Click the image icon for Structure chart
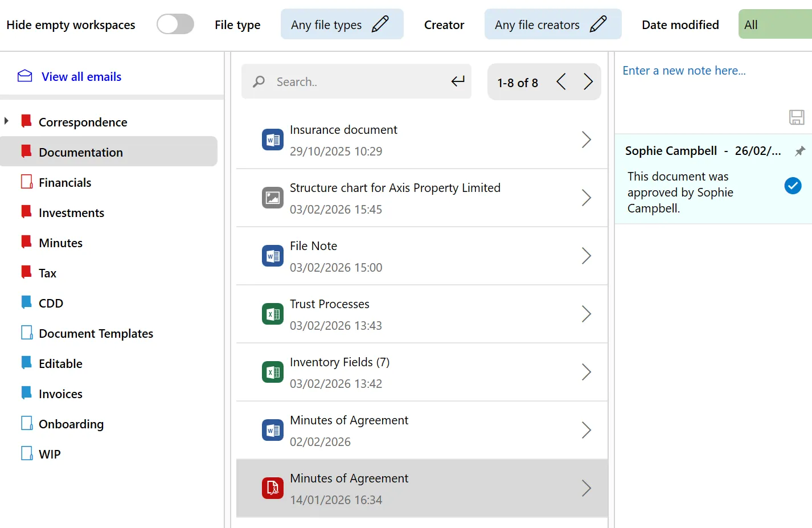The image size is (812, 528). click(x=272, y=197)
